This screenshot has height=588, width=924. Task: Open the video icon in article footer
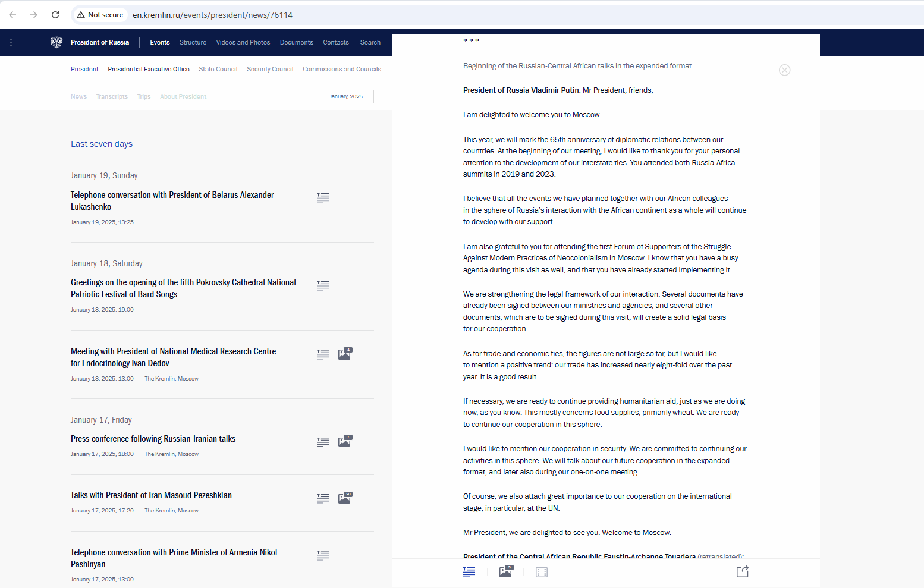tap(541, 572)
